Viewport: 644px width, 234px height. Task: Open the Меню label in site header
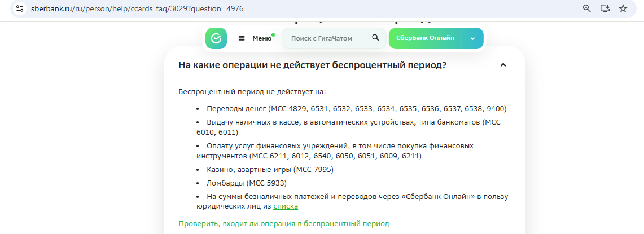click(261, 38)
